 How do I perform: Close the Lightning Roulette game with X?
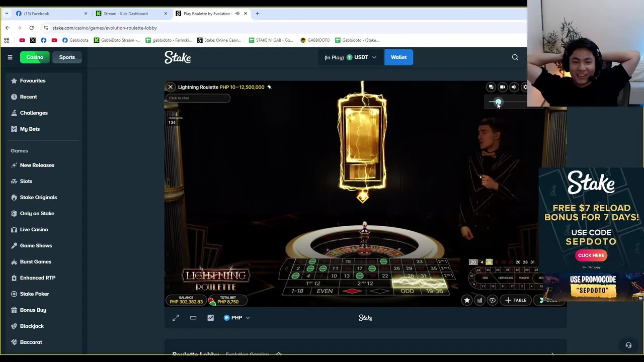point(171,87)
